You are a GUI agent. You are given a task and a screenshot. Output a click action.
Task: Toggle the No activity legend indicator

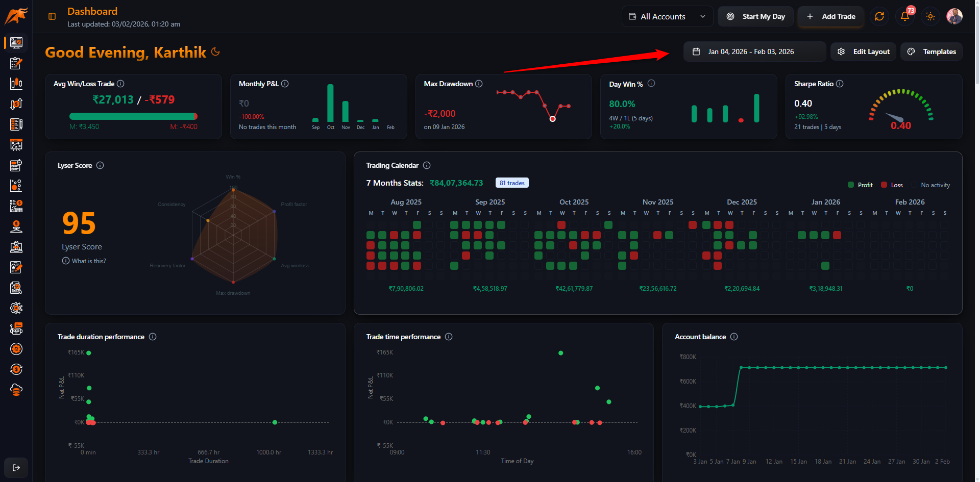(934, 185)
